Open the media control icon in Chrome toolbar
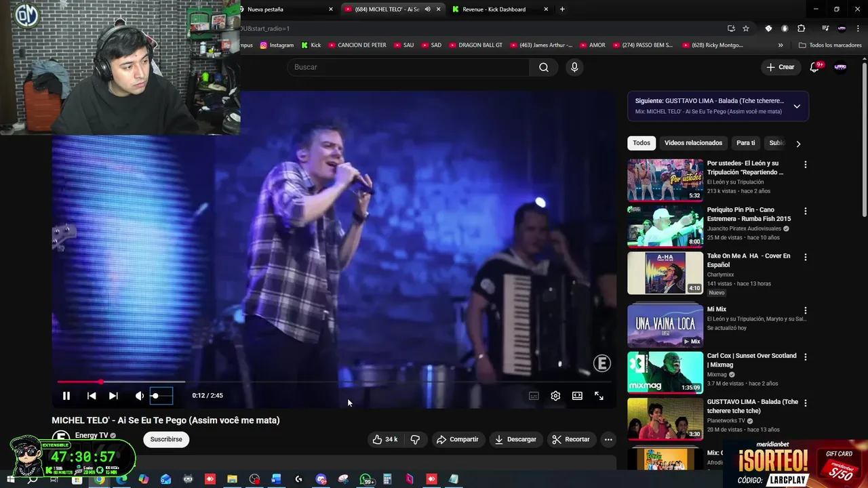868x488 pixels. 825,28
